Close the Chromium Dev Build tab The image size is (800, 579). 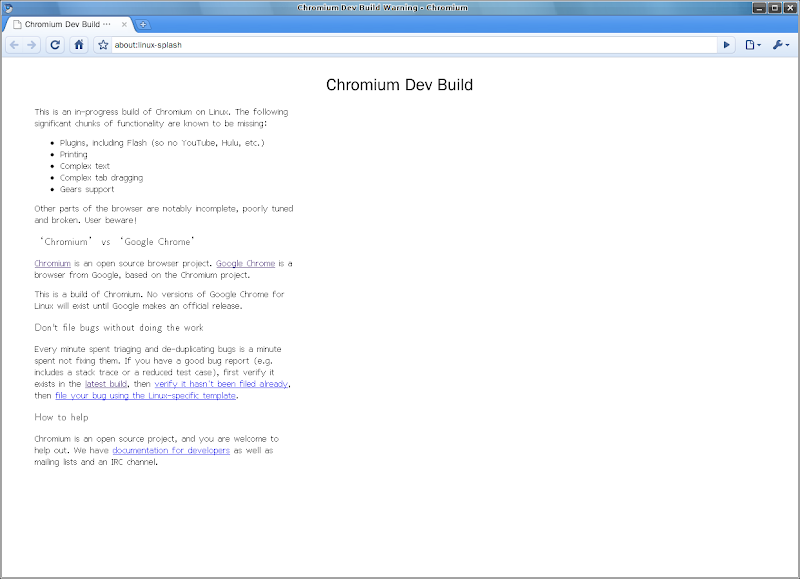coord(124,24)
